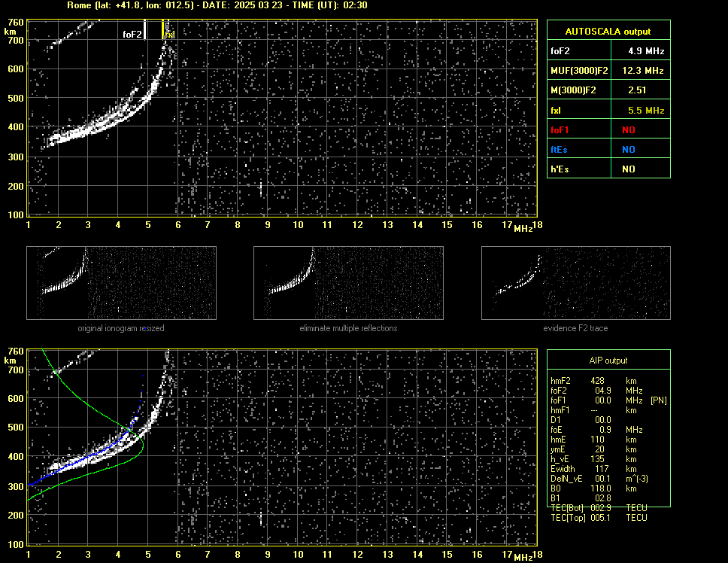Click the blue NO value for ftEs

pos(629,150)
